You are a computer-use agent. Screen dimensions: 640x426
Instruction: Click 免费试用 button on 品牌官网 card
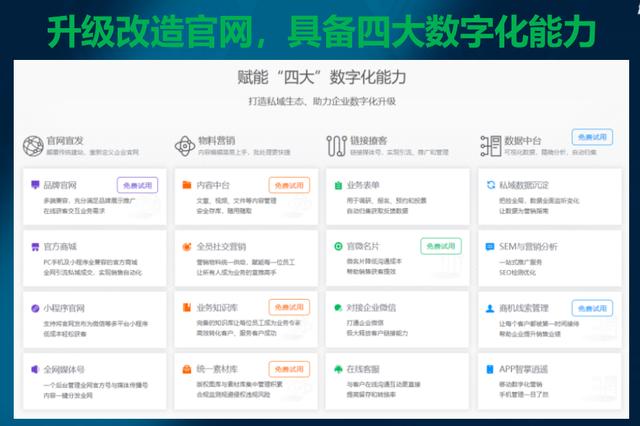pyautogui.click(x=137, y=185)
